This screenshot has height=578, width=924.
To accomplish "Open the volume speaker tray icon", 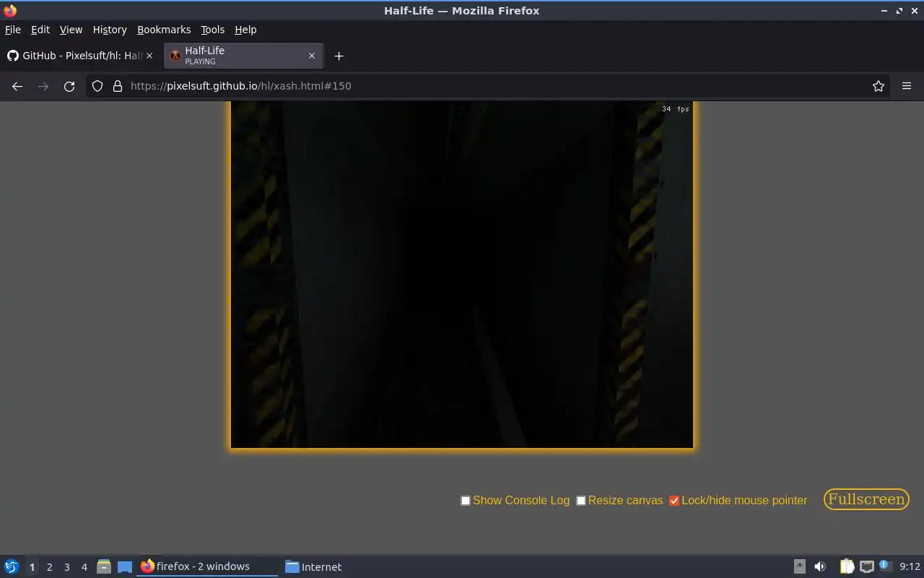I will click(820, 566).
